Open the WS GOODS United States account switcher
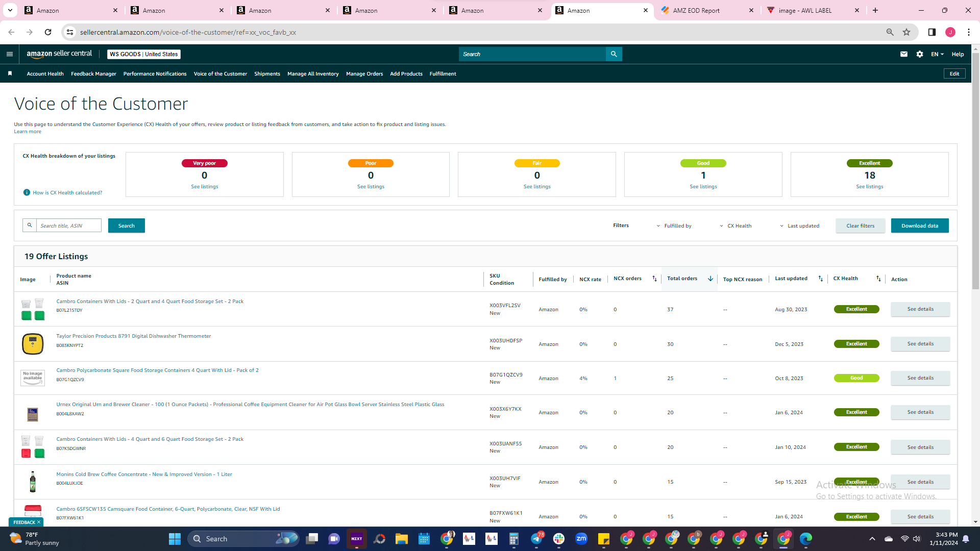The width and height of the screenshot is (980, 551). 144,54
